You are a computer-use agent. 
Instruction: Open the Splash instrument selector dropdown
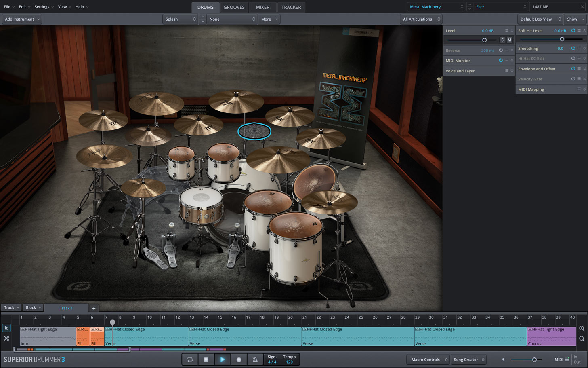[180, 19]
